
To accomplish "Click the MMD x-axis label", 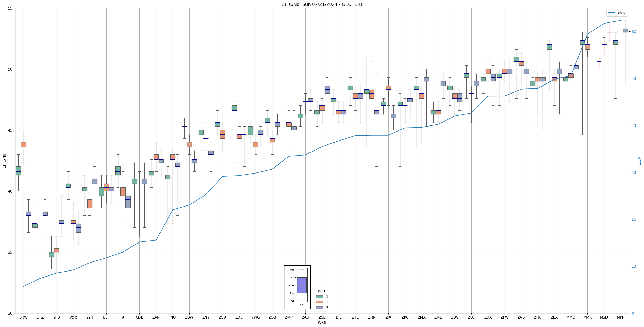I will 571,317.
